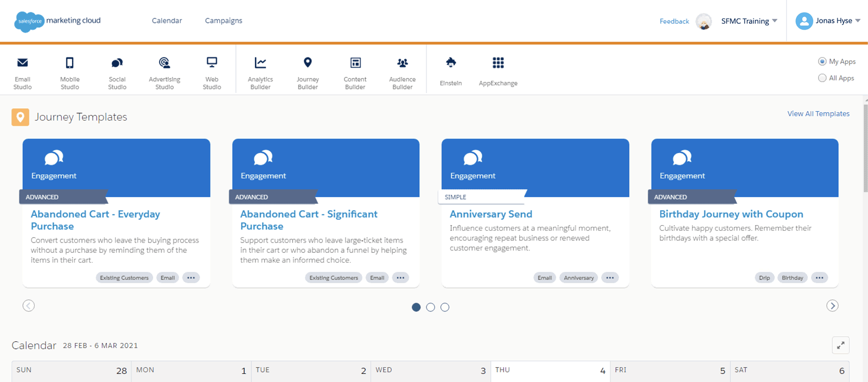This screenshot has height=382, width=868.
Task: Open Journey Builder app
Action: 308,72
